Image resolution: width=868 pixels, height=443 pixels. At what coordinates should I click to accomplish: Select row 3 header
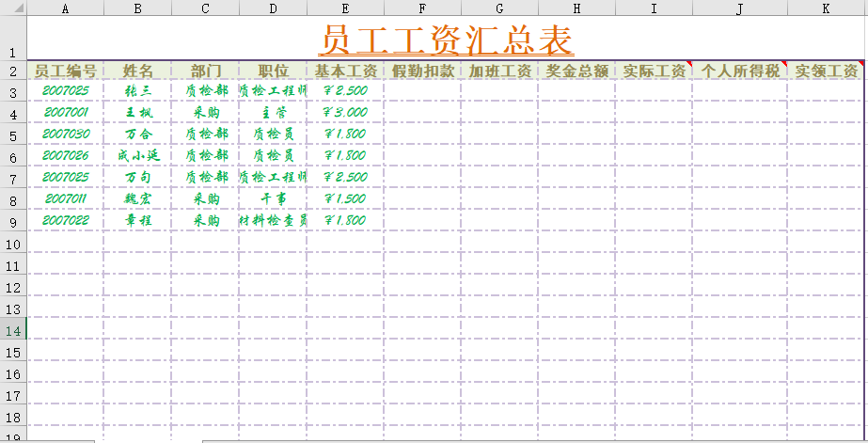pyautogui.click(x=13, y=92)
